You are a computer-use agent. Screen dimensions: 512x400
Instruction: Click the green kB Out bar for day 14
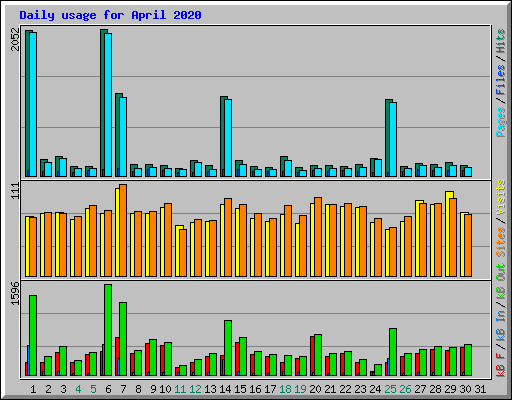228,348
